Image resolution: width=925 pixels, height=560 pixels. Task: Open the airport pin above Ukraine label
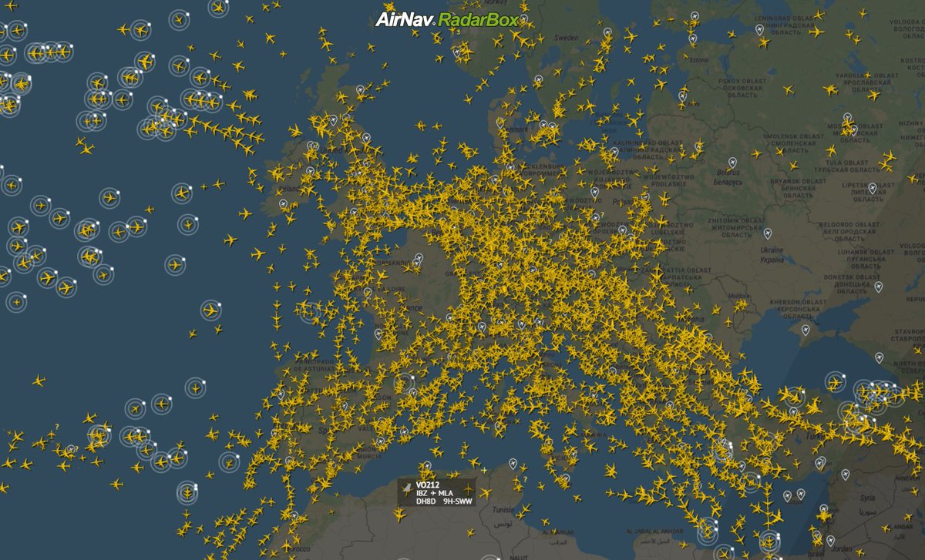tap(767, 233)
